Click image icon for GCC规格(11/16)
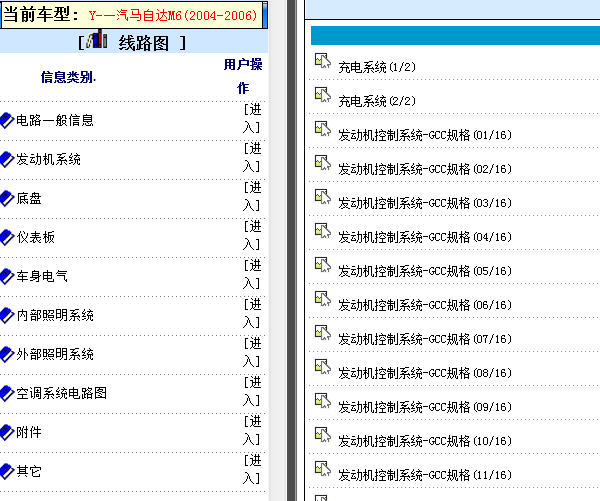Image resolution: width=600 pixels, height=501 pixels. (323, 470)
